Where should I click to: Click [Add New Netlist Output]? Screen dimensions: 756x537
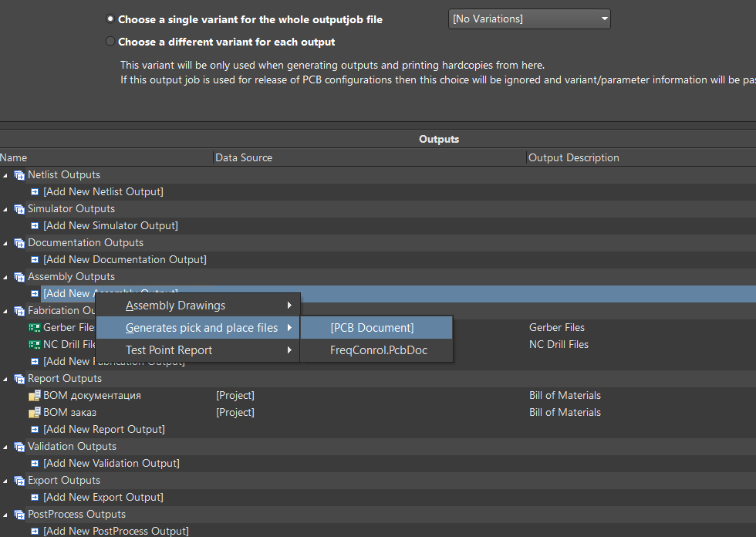pos(103,192)
